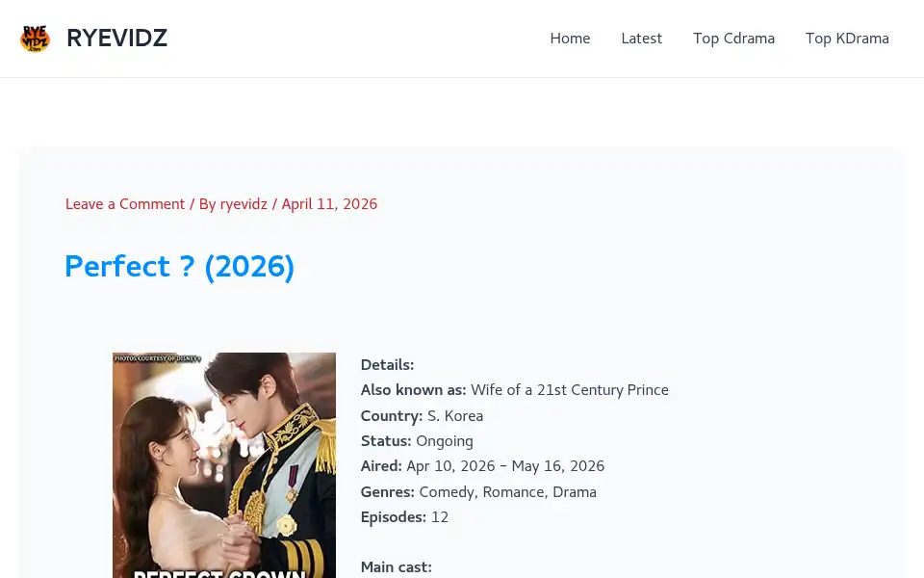
Task: Click the April 11, 2026 post date
Action: 329,204
